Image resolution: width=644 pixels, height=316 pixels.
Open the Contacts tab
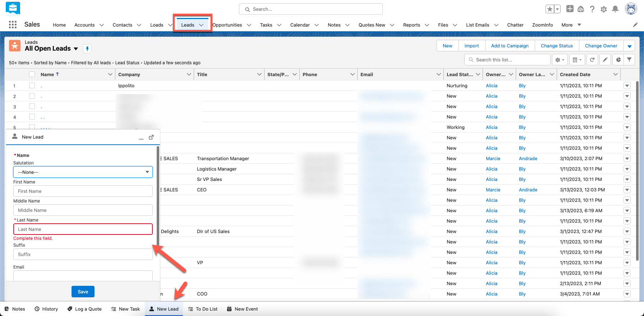pos(123,25)
